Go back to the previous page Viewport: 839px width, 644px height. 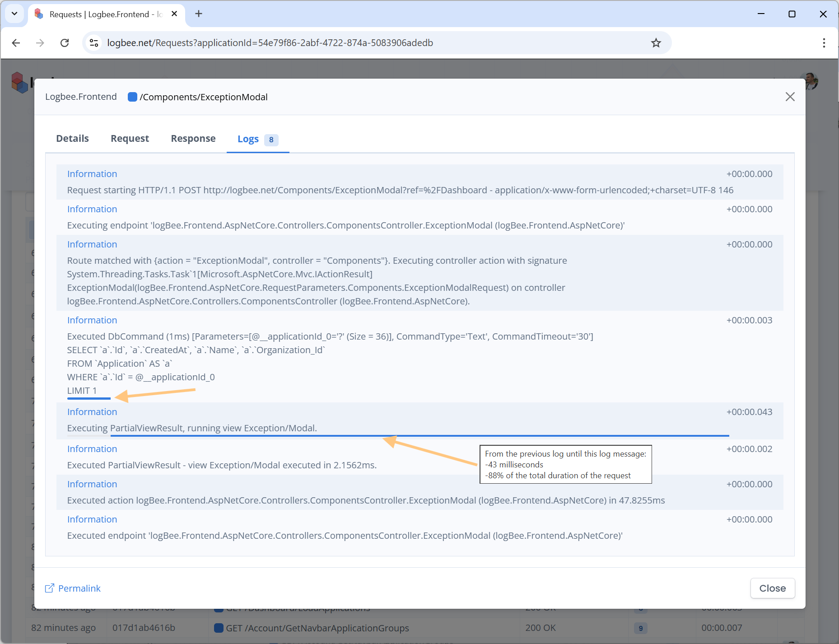(x=16, y=43)
